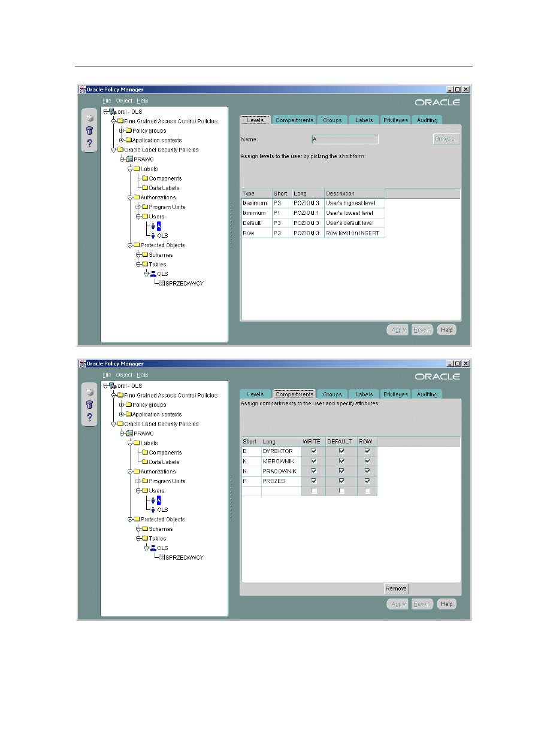Select the OLS user icon under Users in the upper tree
The height and width of the screenshot is (756, 535).
coord(153,236)
